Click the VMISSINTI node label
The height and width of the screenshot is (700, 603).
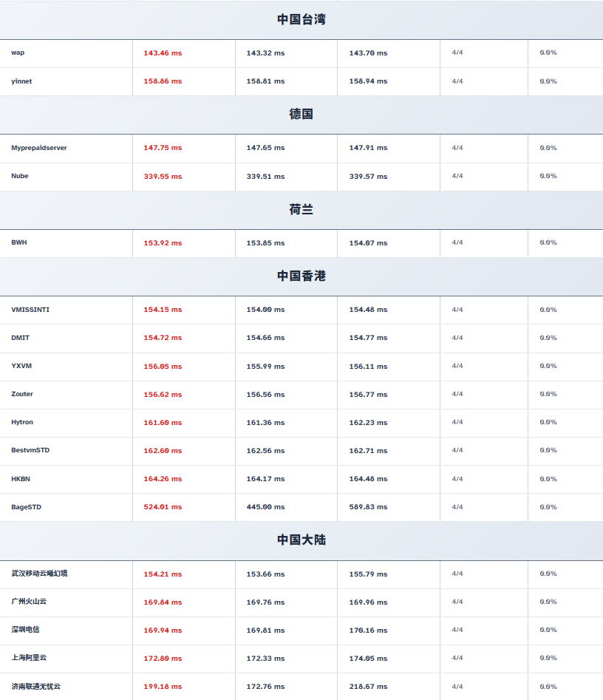tap(30, 310)
